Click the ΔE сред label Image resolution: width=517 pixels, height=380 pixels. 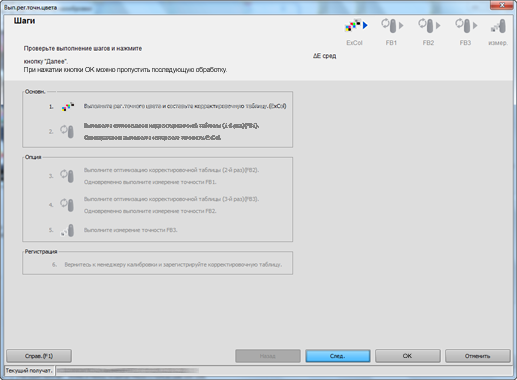pyautogui.click(x=324, y=56)
